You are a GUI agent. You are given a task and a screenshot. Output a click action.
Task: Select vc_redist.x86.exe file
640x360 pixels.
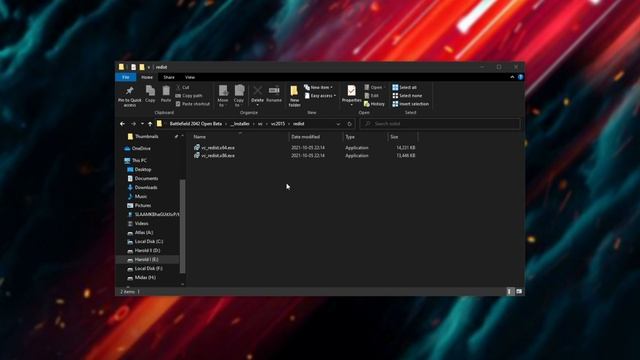click(x=218, y=156)
